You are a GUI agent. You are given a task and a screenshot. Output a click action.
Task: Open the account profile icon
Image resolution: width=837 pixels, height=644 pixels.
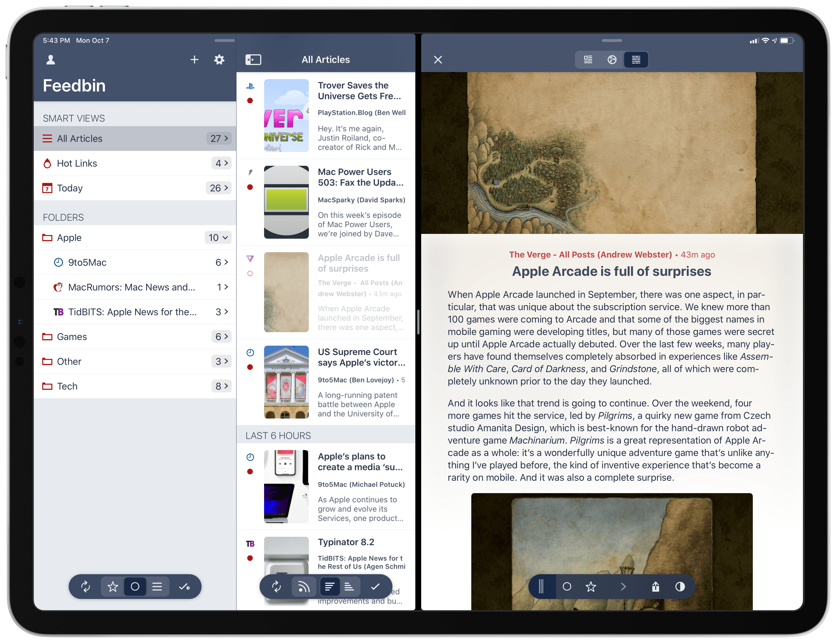pos(51,60)
